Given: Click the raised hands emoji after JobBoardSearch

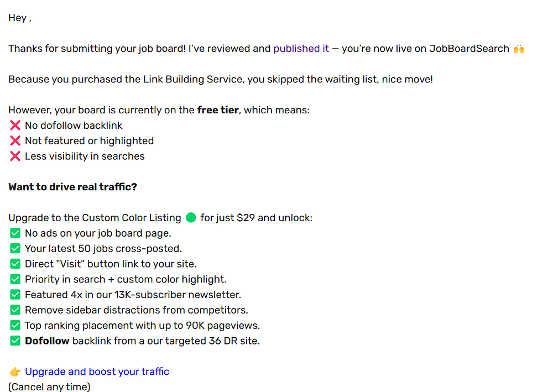Looking at the screenshot, I should point(519,49).
